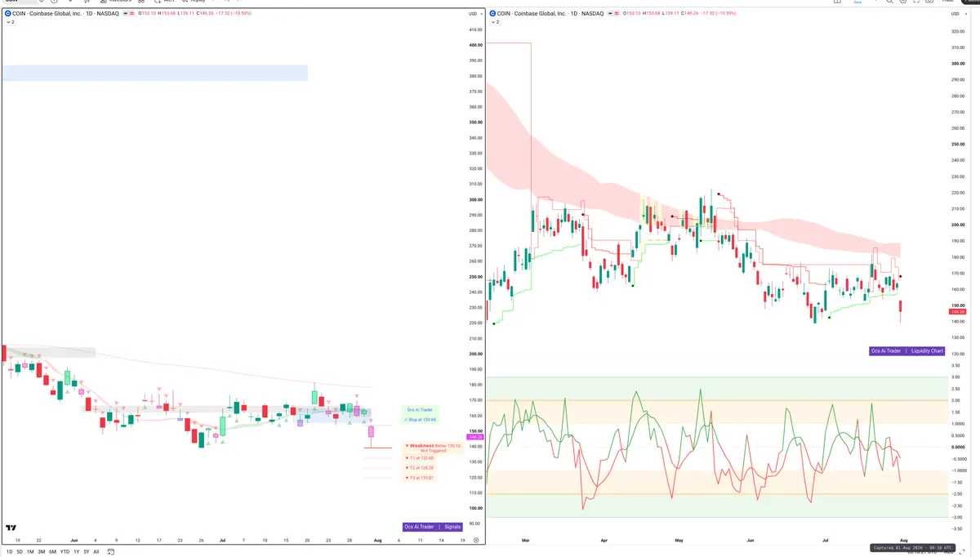Image resolution: width=980 pixels, height=557 pixels.
Task: Click the "Ocs Ai Trader | Liquidity Chart" badge
Action: tap(907, 350)
